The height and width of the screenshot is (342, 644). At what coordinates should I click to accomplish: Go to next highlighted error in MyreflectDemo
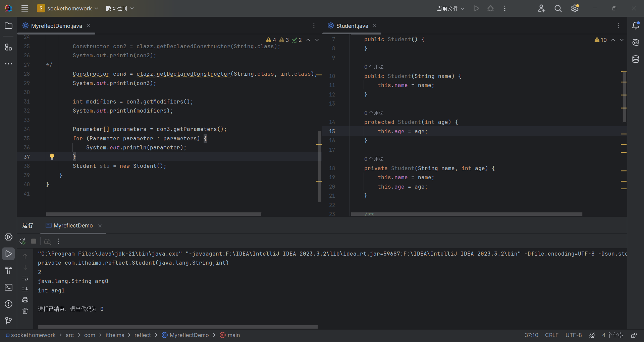pos(317,40)
